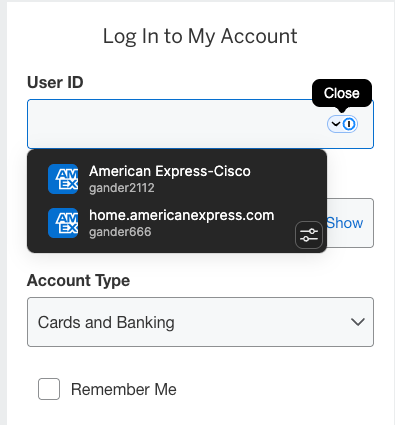The height and width of the screenshot is (425, 395).
Task: Click the User ID field label
Action: (55, 82)
